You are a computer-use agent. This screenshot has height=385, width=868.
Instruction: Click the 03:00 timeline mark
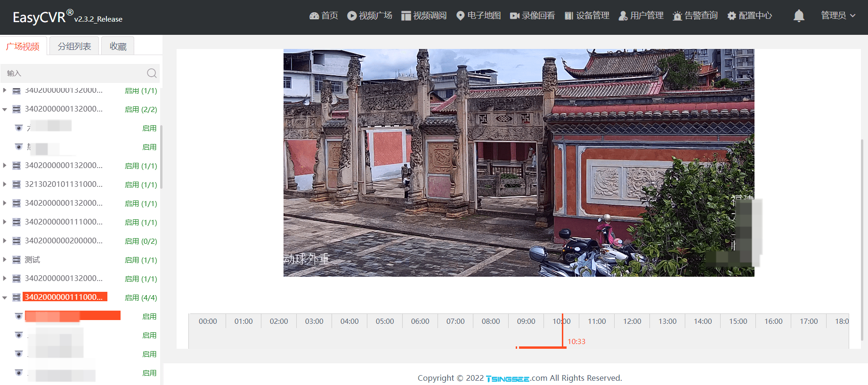point(314,321)
